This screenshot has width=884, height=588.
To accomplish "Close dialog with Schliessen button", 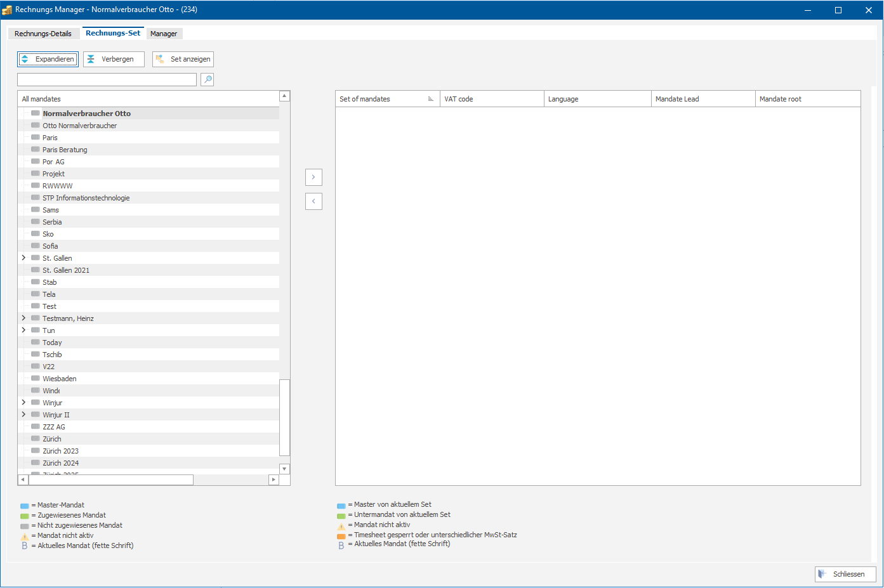I will pyautogui.click(x=845, y=574).
